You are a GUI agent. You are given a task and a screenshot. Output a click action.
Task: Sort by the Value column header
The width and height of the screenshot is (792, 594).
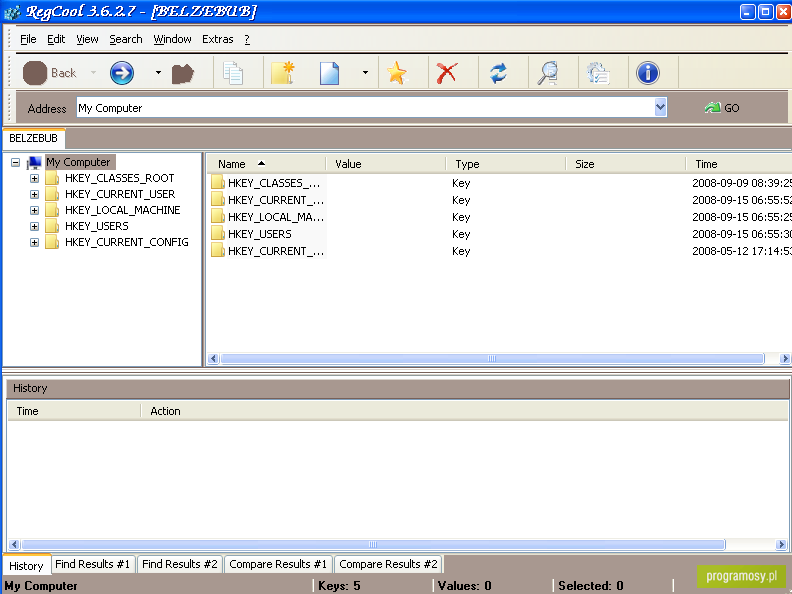[x=386, y=164]
